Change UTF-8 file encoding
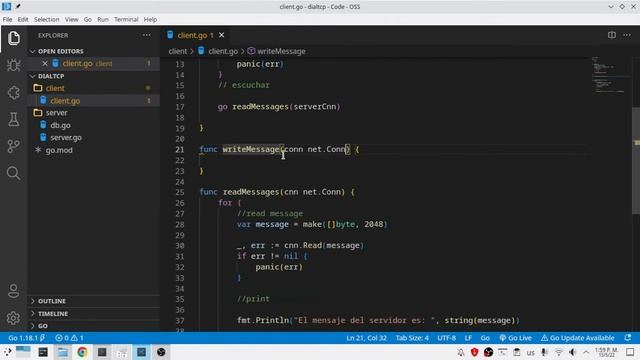The width and height of the screenshot is (640, 360). coord(447,338)
